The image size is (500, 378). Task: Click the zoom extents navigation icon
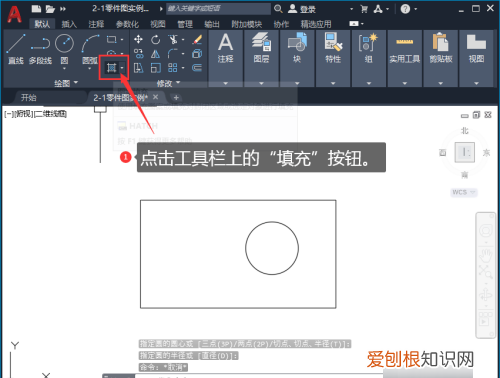pyautogui.click(x=486, y=272)
